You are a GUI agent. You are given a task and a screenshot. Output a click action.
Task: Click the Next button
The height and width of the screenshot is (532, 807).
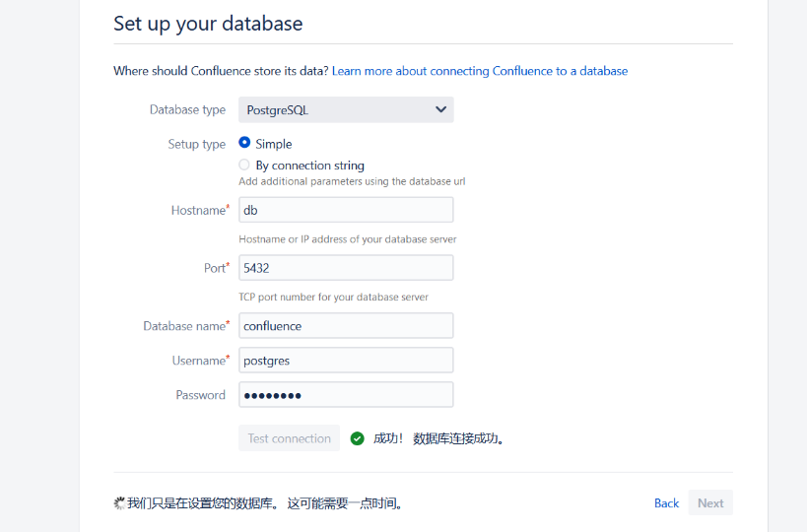pos(710,502)
